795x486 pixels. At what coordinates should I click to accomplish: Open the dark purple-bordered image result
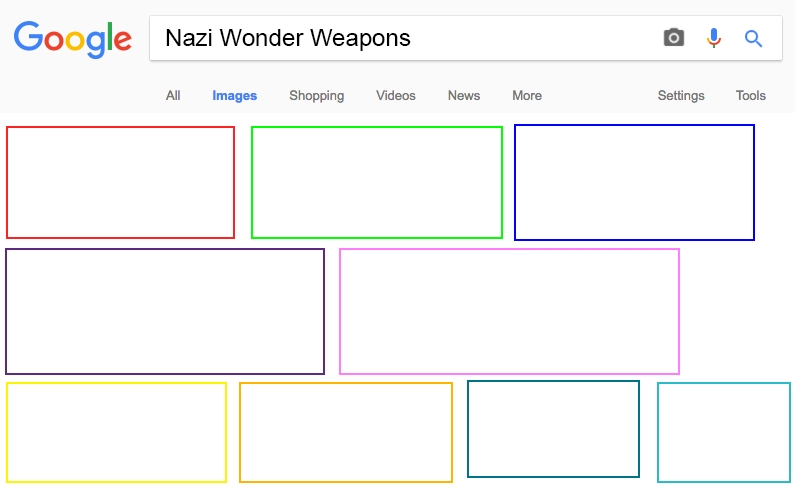[165, 312]
